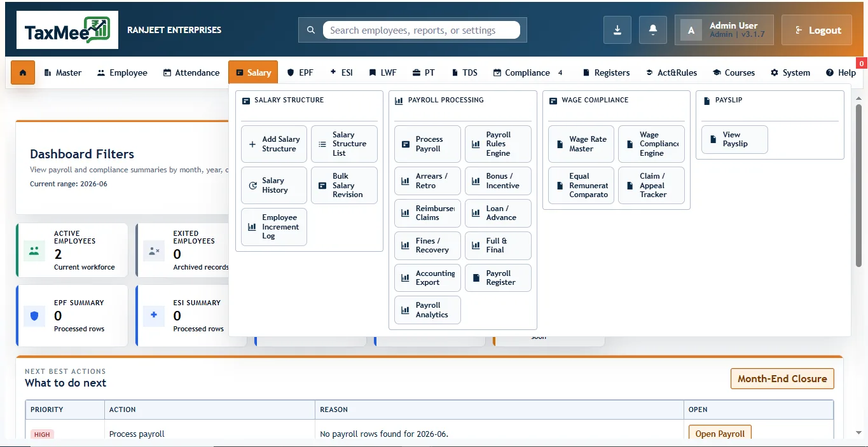Close the Salary dropdown menu tab
The image size is (868, 447).
[253, 72]
